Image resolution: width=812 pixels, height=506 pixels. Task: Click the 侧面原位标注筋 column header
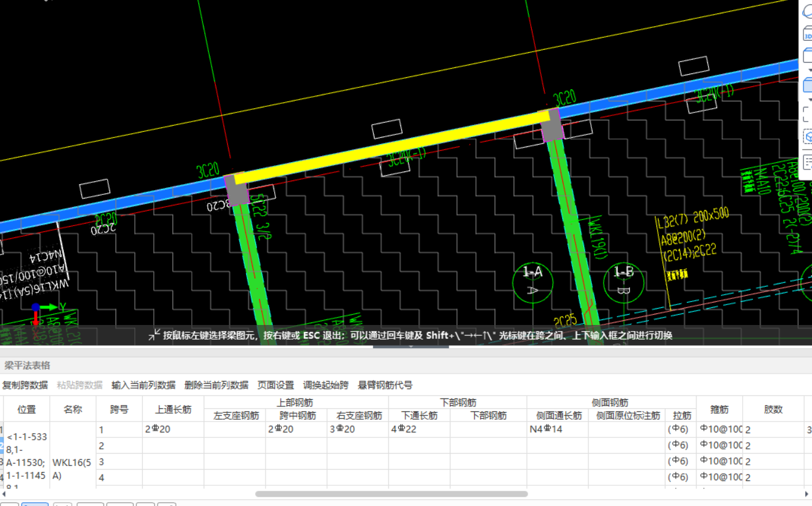point(627,415)
